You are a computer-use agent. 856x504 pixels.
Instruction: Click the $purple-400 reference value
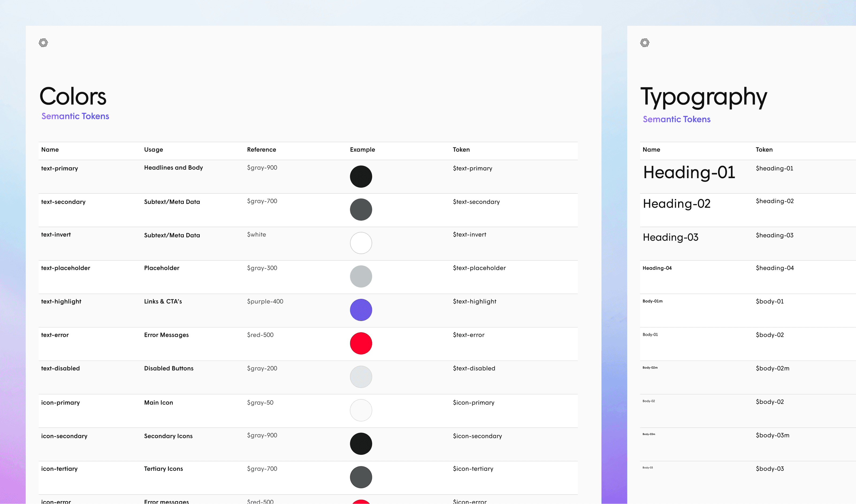coord(265,301)
